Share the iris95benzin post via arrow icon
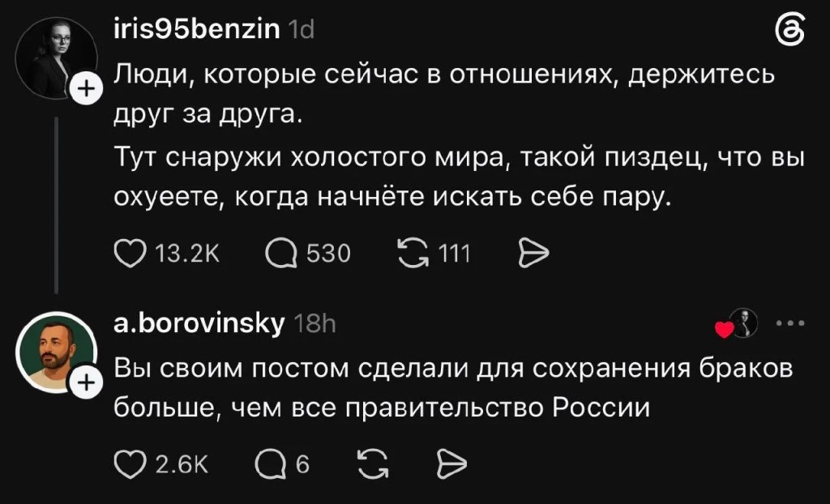Screen dimensions: 830x504 (533, 254)
